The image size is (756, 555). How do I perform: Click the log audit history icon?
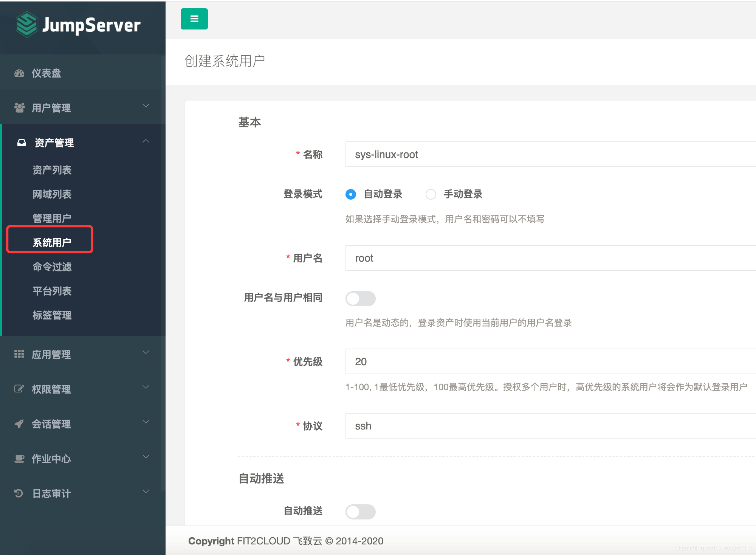[x=19, y=493]
